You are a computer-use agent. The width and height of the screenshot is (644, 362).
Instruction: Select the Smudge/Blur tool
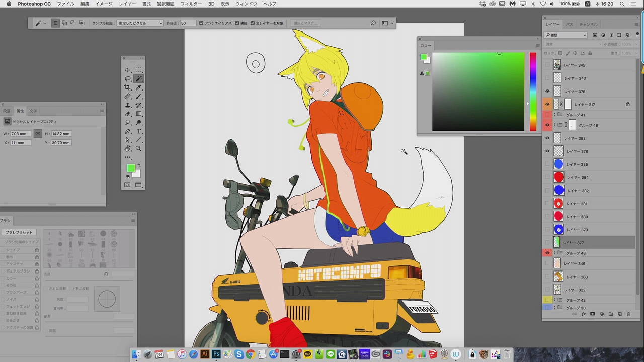[128, 123]
